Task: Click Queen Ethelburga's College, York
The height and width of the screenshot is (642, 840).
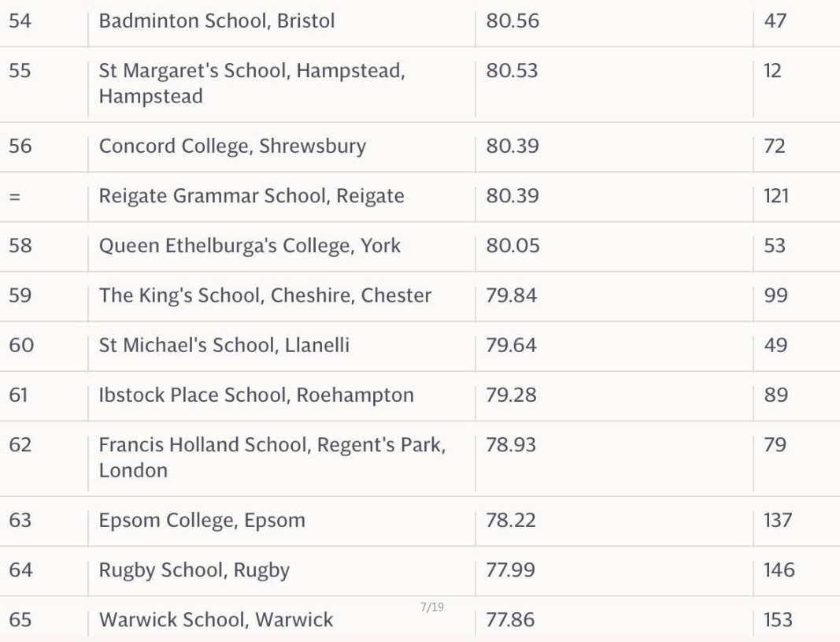Action: tap(250, 246)
